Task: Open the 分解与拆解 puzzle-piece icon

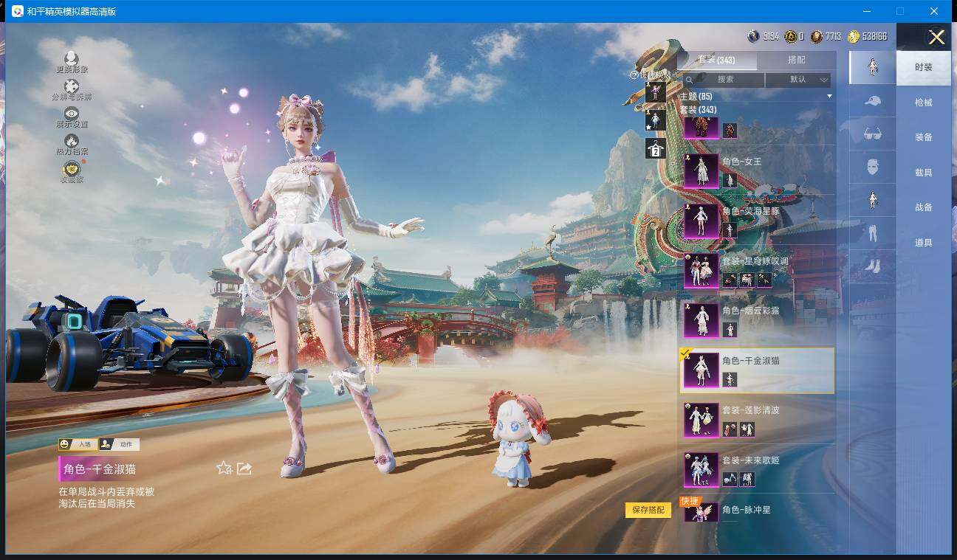Action: coord(72,87)
